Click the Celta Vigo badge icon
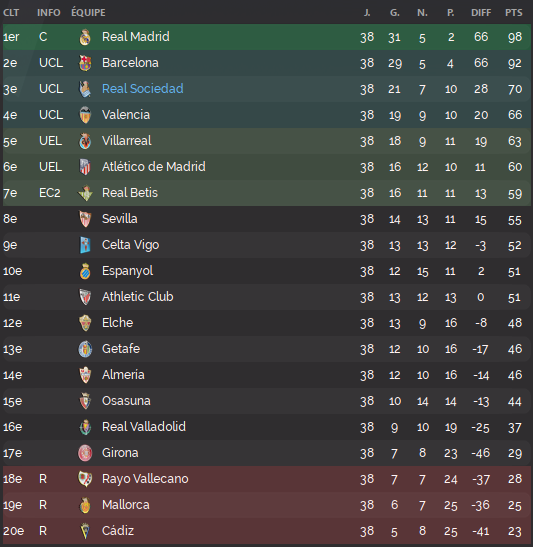 (x=85, y=245)
